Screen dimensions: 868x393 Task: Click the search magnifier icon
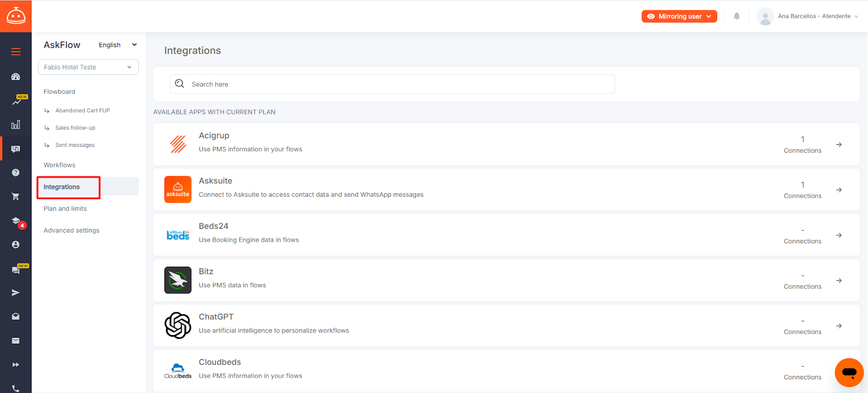pyautogui.click(x=180, y=84)
